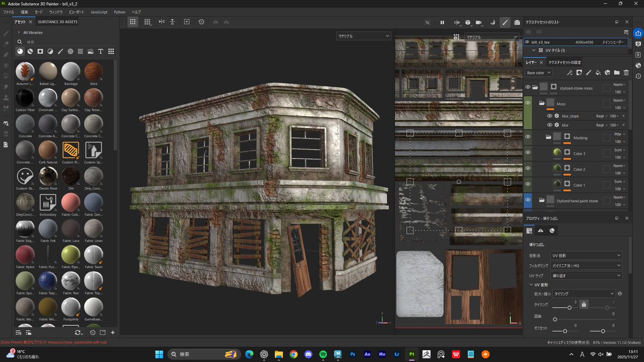Select the Brick material thumbnail
This screenshot has height=362, width=644.
click(93, 71)
